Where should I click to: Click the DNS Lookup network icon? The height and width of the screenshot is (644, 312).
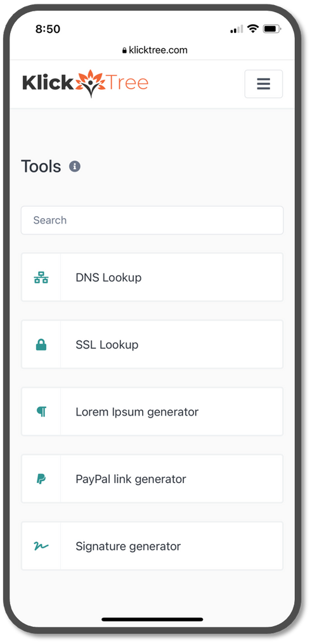tap(41, 278)
